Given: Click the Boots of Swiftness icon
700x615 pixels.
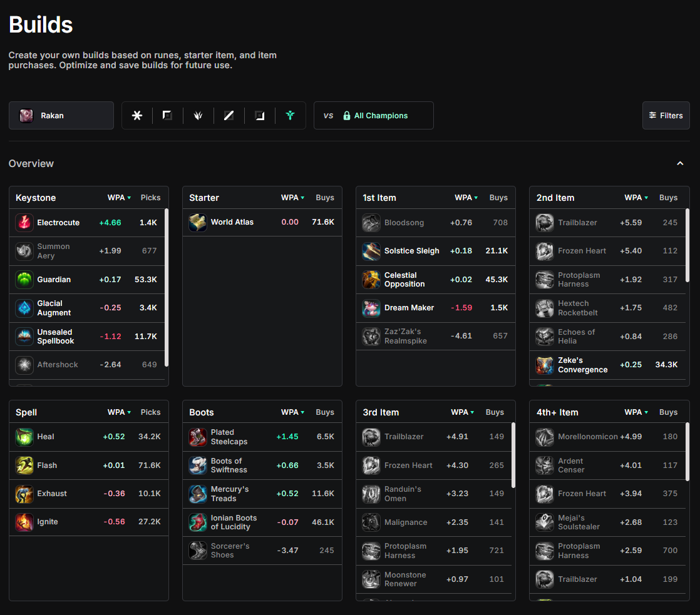Looking at the screenshot, I should point(198,465).
